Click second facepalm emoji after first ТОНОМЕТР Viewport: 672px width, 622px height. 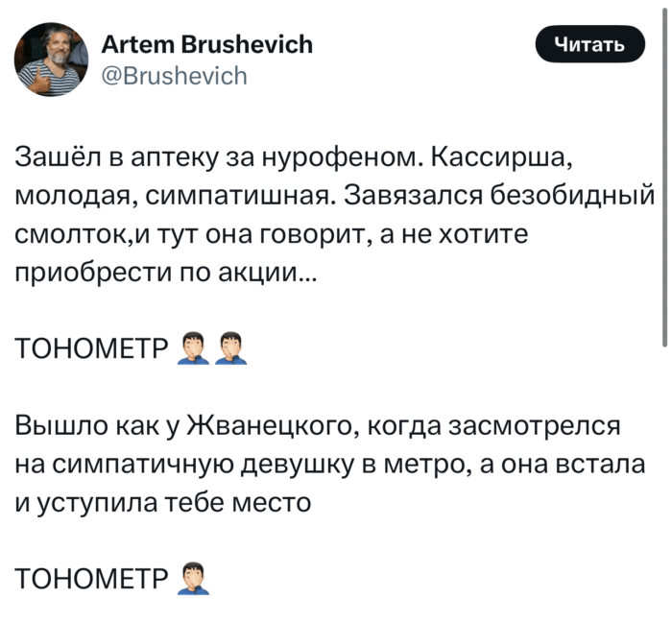click(x=231, y=347)
